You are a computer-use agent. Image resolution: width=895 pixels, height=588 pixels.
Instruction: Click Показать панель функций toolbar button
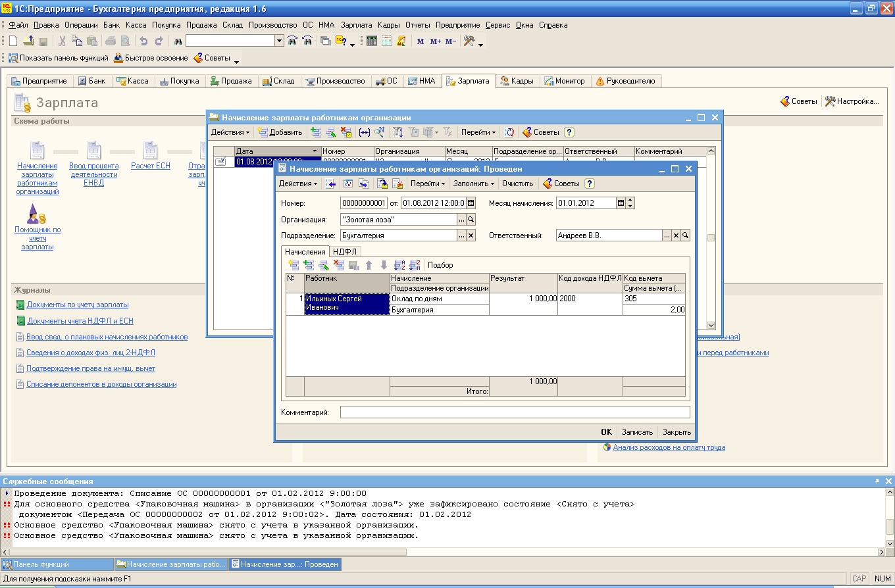click(x=58, y=58)
